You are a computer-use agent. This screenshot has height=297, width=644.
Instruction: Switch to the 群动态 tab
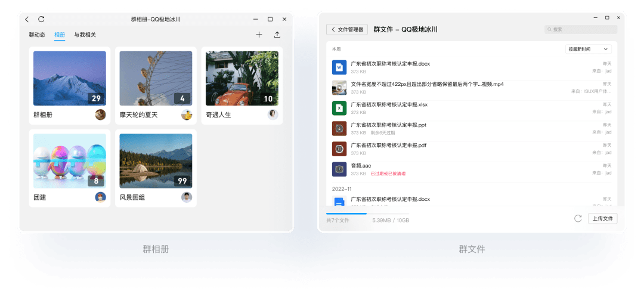point(37,35)
